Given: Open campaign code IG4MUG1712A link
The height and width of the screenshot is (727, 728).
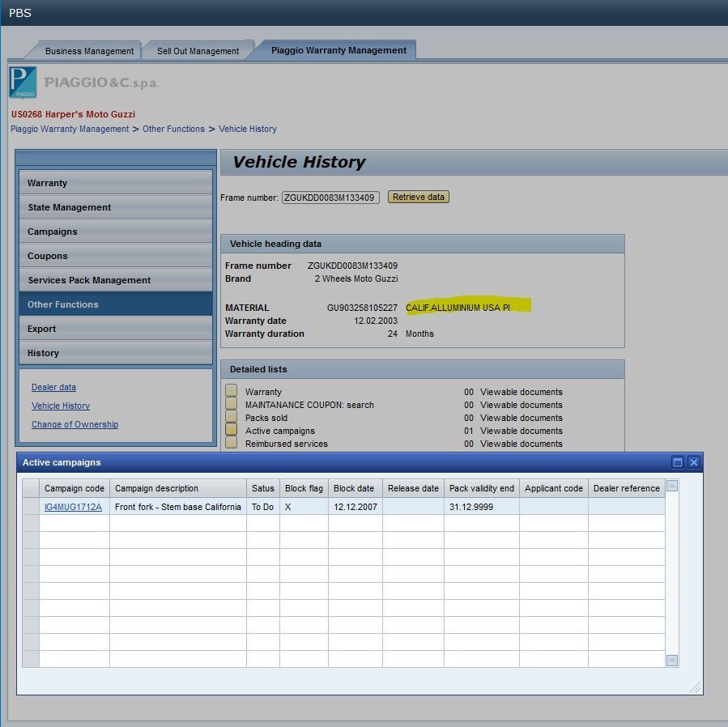Looking at the screenshot, I should click(73, 507).
